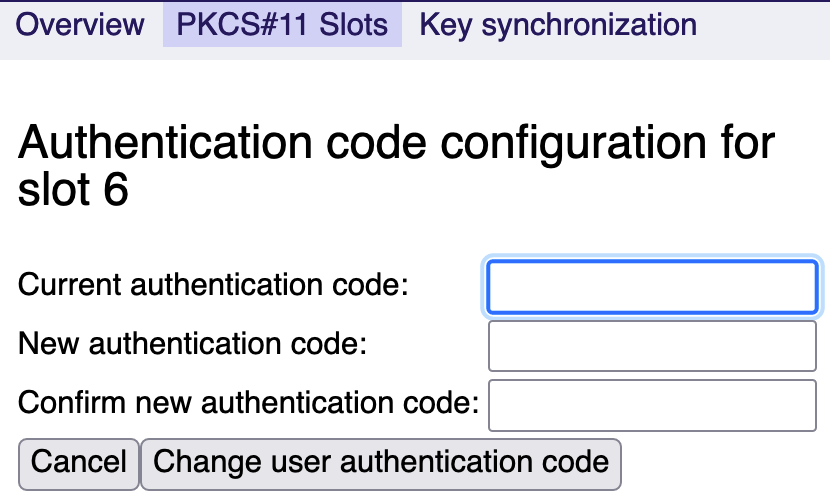The image size is (830, 502).
Task: Return to the Overview page
Action: click(x=80, y=24)
